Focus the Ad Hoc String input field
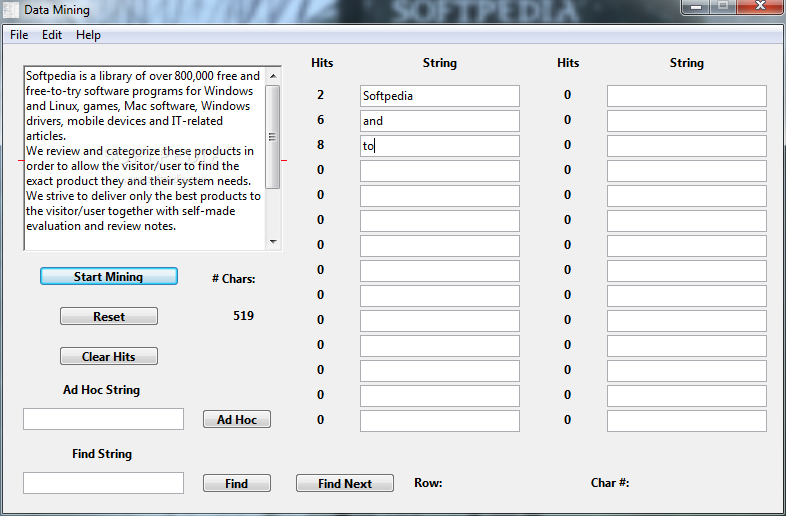This screenshot has width=786, height=516. coord(103,419)
